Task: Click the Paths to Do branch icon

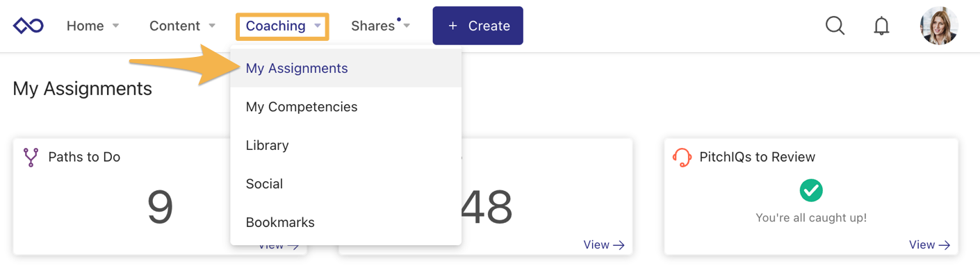Action: click(x=31, y=157)
